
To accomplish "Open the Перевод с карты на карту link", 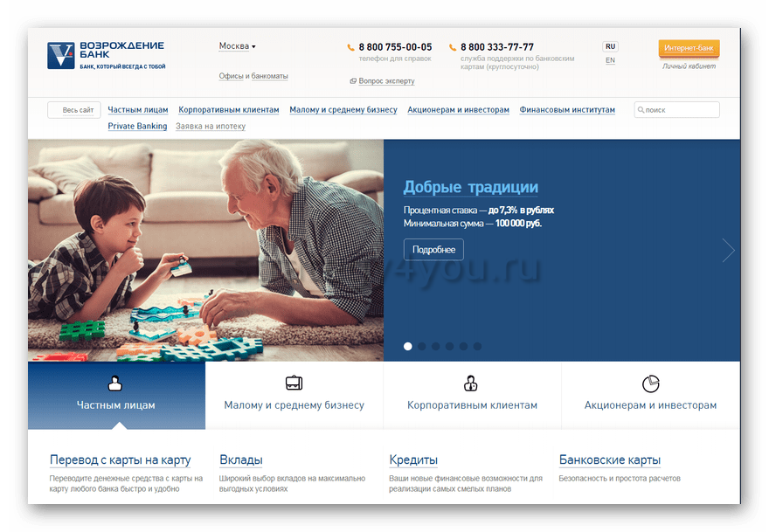I will click(x=120, y=460).
